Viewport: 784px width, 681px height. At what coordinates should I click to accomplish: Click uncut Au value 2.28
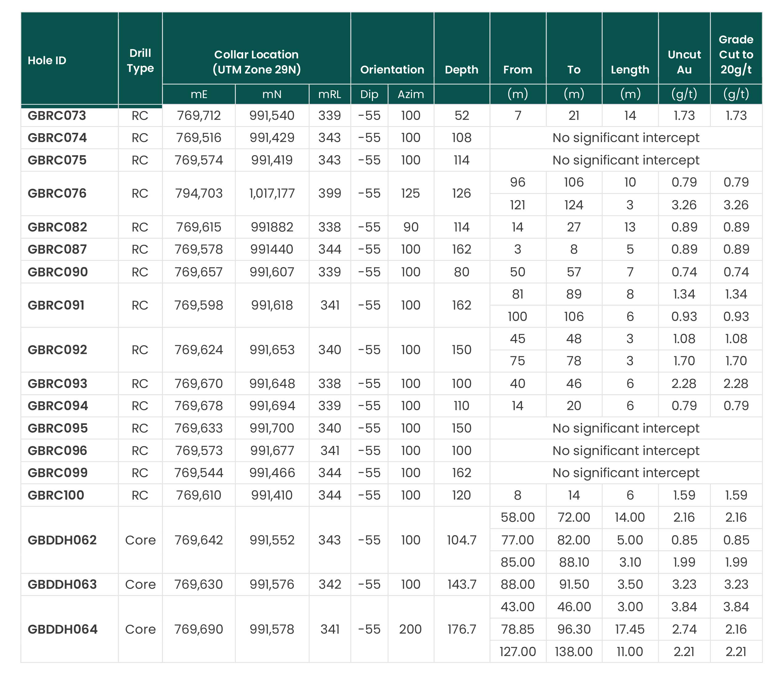(684, 383)
